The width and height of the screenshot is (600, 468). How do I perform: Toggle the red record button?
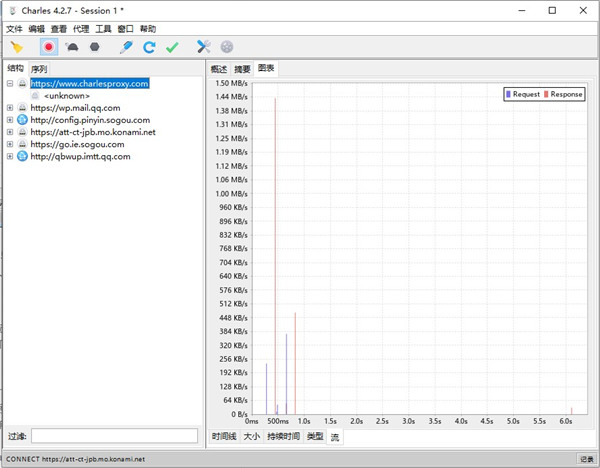pyautogui.click(x=48, y=47)
